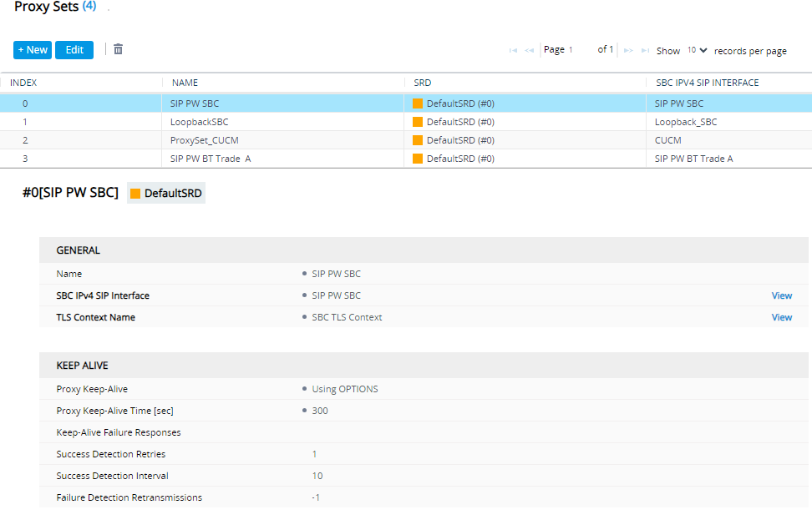Click the New proxy set button
Screen dimensions: 812x530
(x=33, y=50)
